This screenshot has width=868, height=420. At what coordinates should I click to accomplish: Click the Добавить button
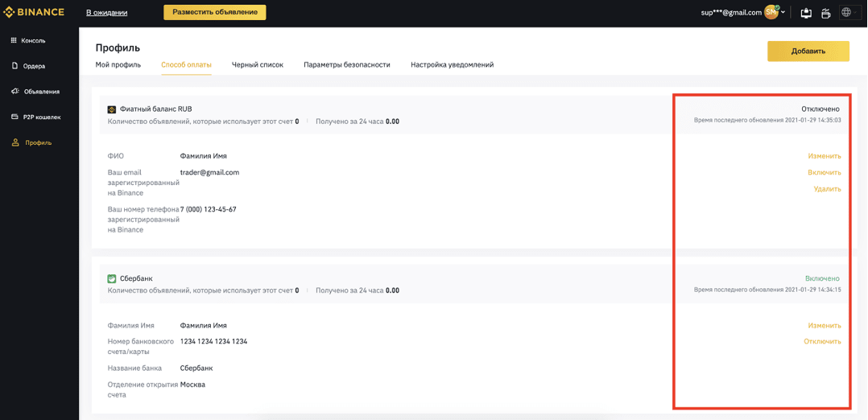[808, 51]
